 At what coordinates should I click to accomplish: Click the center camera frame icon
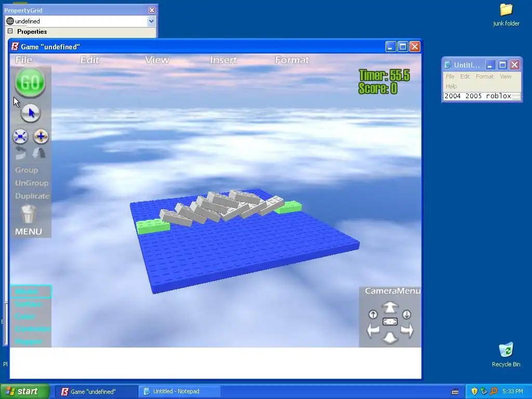point(390,321)
